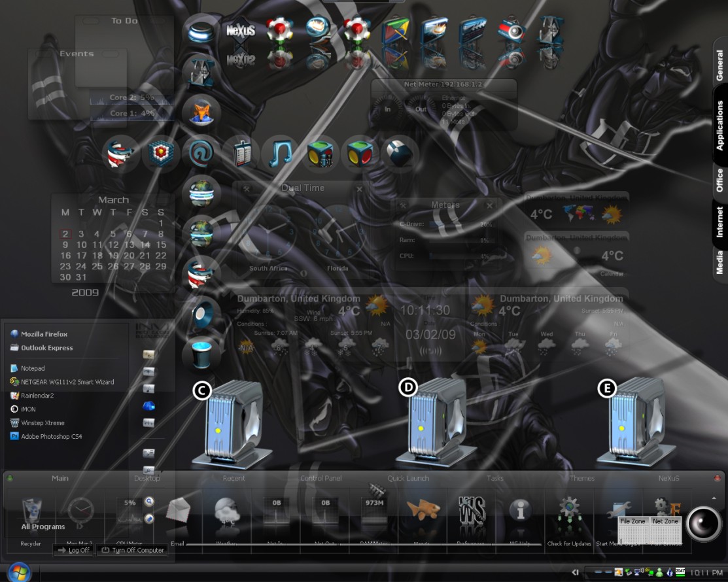
Task: Click the small up arrow above the lens orb
Action: tap(714, 498)
